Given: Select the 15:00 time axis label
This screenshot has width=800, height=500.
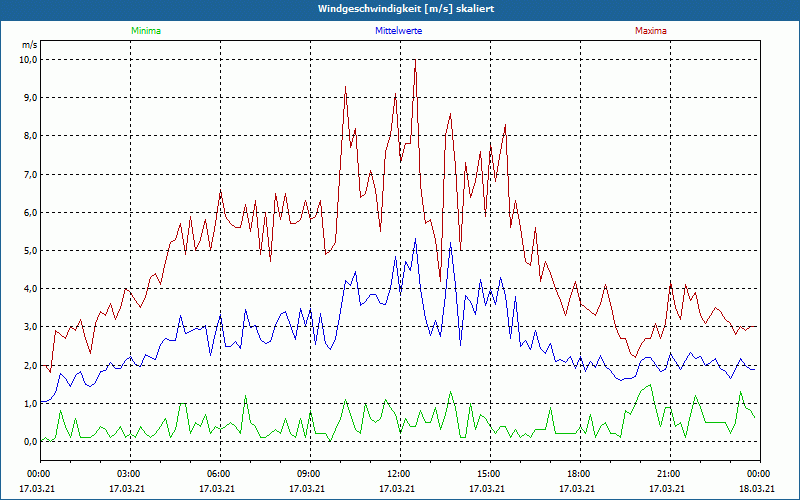Looking at the screenshot, I should (489, 474).
